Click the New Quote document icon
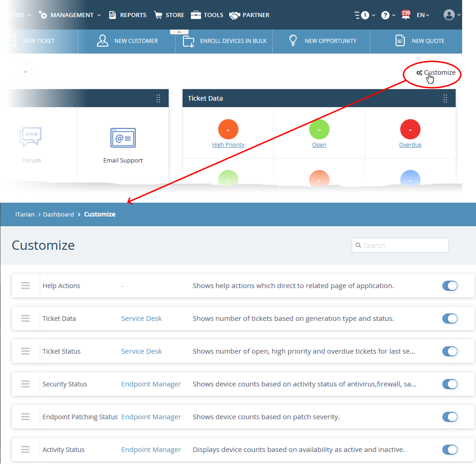This screenshot has width=476, height=464. [400, 41]
